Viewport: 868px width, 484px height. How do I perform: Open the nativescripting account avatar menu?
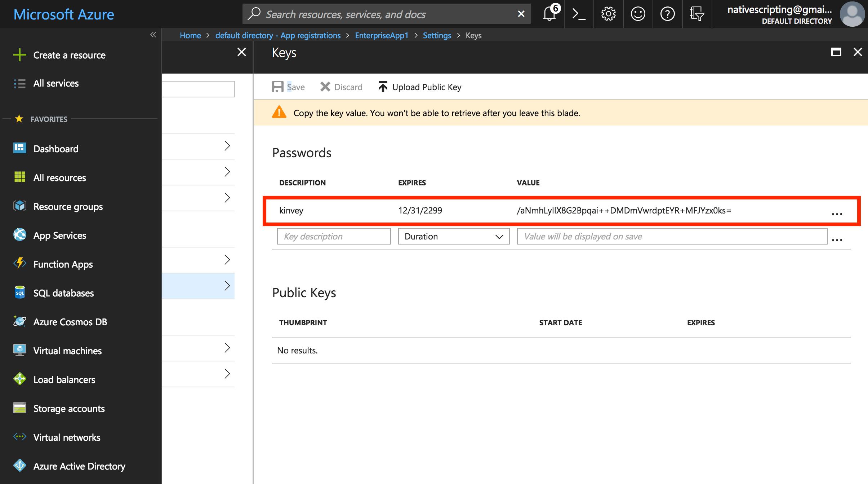pyautogui.click(x=852, y=14)
